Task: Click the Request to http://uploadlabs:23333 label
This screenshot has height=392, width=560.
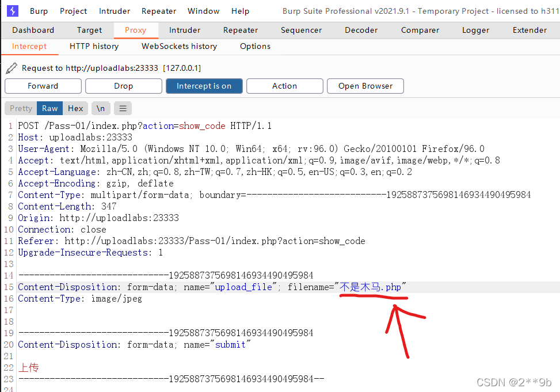Action: [111, 68]
